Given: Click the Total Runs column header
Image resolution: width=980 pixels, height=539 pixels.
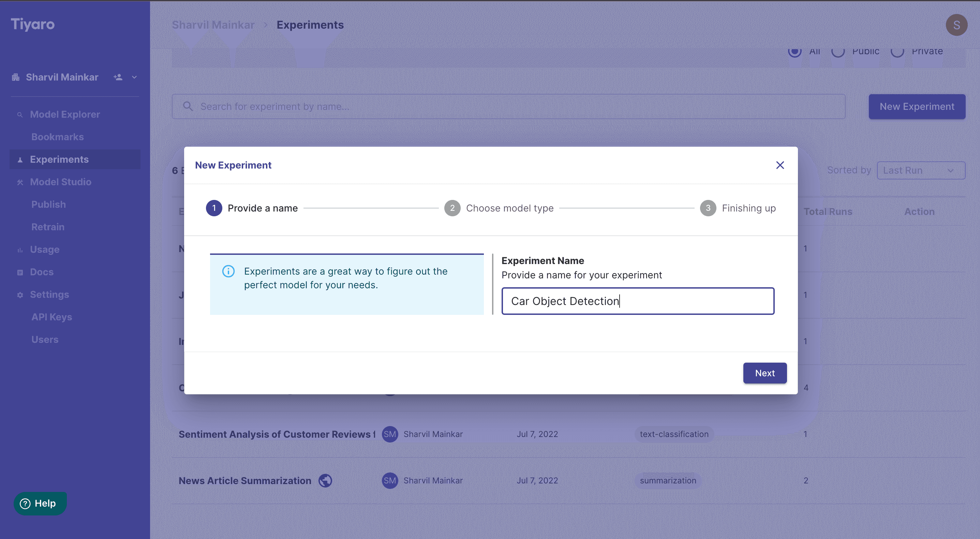Looking at the screenshot, I should coord(828,212).
